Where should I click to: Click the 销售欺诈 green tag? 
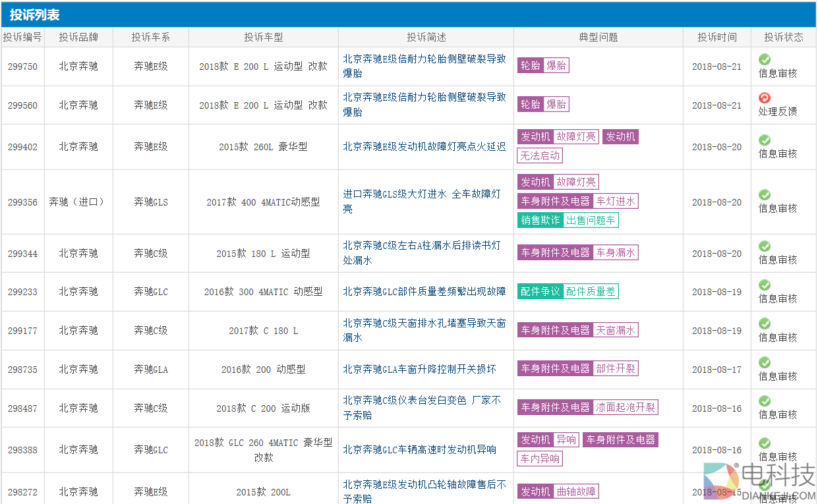pos(540,220)
